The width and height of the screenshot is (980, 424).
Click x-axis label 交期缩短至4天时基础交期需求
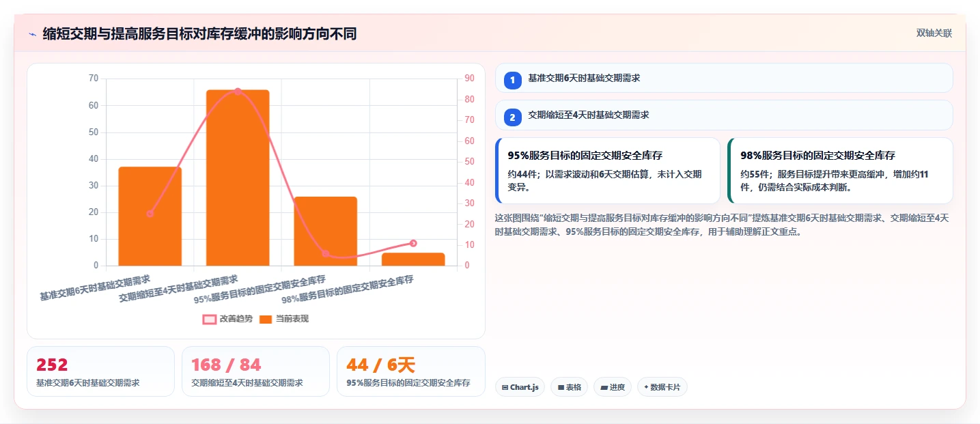(178, 289)
